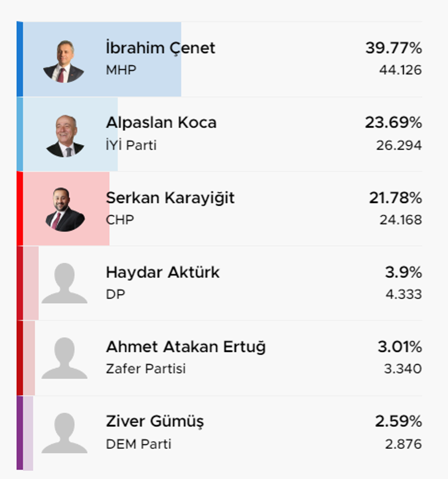The width and height of the screenshot is (448, 479).
Task: Click the MHP dark blue color strip
Action: (20, 59)
